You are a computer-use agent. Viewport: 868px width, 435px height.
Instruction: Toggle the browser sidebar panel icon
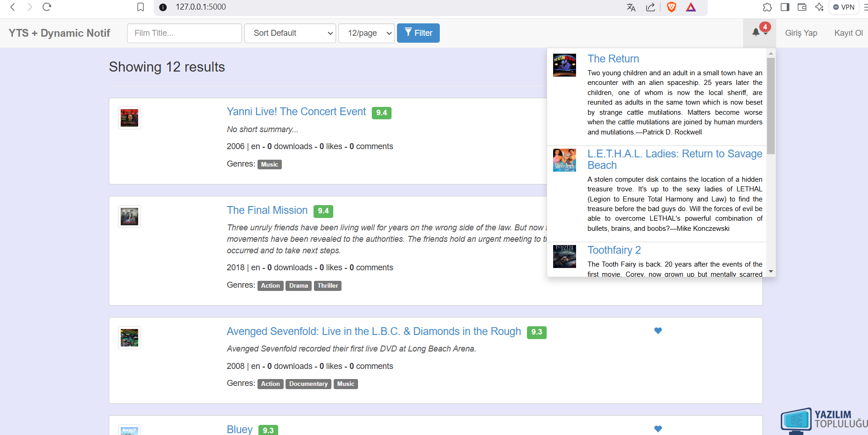click(785, 7)
